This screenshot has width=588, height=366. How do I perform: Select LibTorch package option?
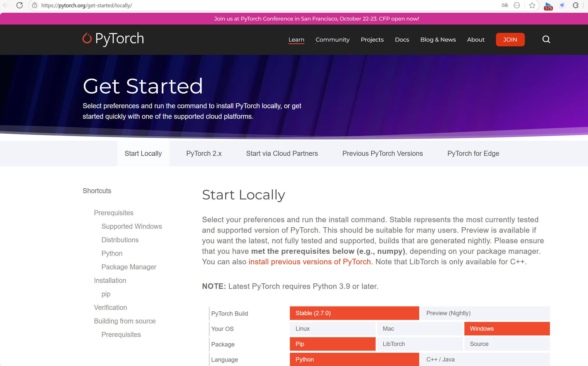point(420,344)
